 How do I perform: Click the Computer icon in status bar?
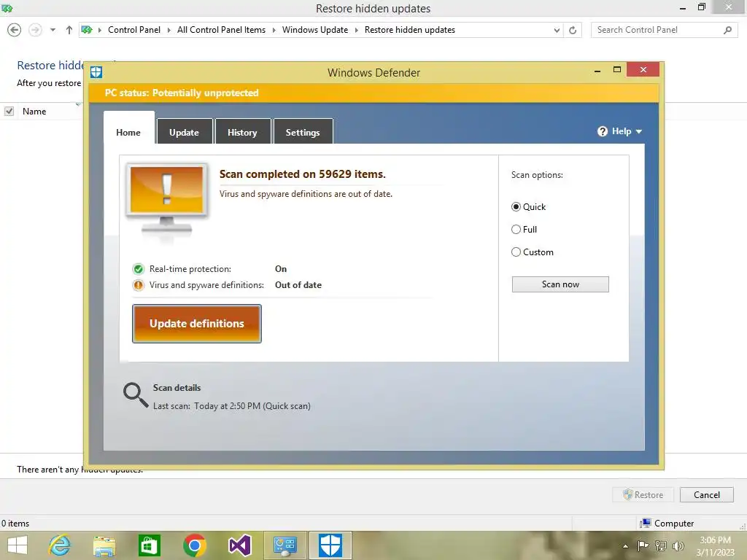tap(646, 524)
